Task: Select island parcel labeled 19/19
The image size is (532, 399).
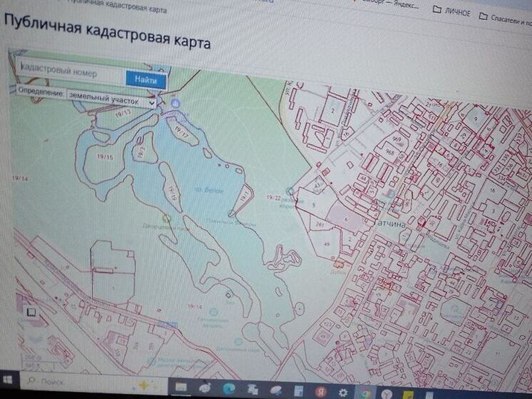Action: click(173, 193)
